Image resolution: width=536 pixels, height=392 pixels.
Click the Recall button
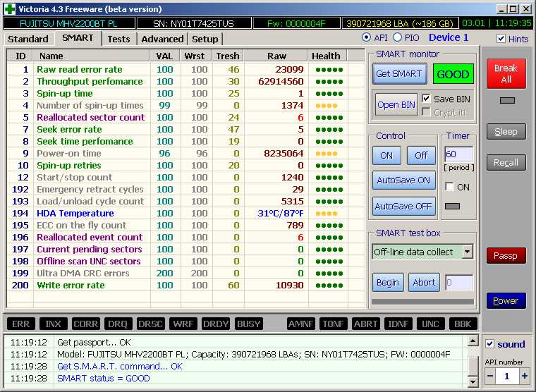506,163
